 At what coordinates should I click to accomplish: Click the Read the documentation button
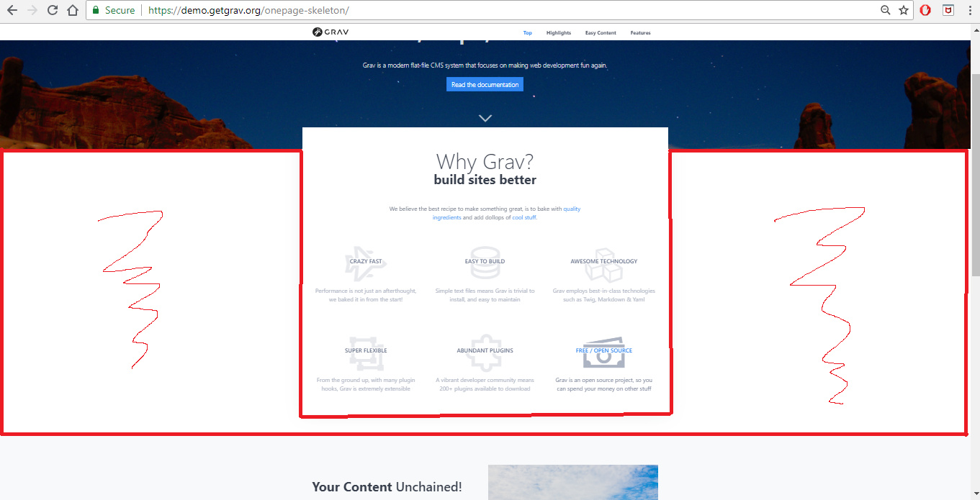pyautogui.click(x=485, y=85)
